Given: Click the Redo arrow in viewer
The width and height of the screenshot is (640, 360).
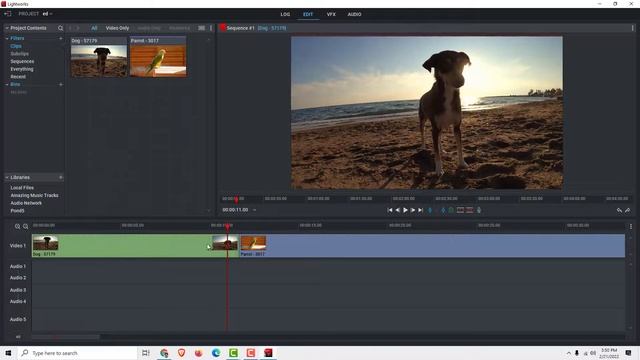Looking at the screenshot, I should click(x=628, y=210).
